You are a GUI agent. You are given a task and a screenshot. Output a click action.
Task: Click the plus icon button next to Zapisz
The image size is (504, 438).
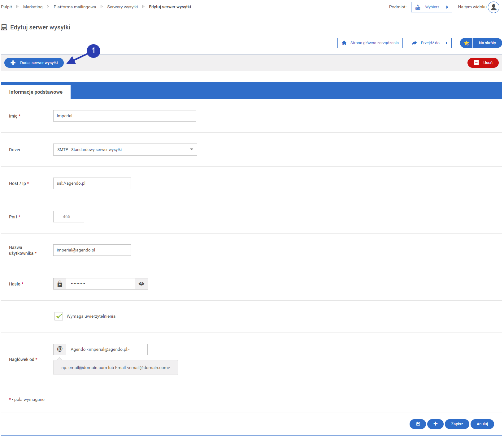(x=435, y=424)
